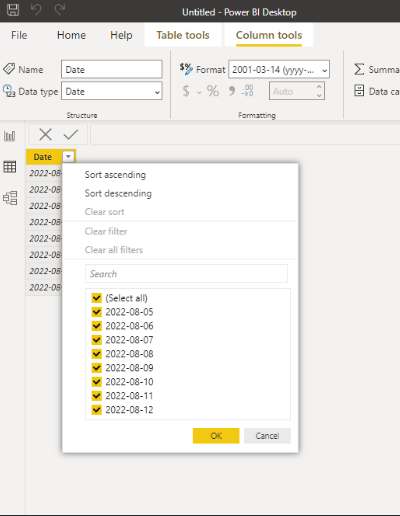Confirm filter with OK button
Viewport: 400px width, 516px height.
tap(216, 436)
